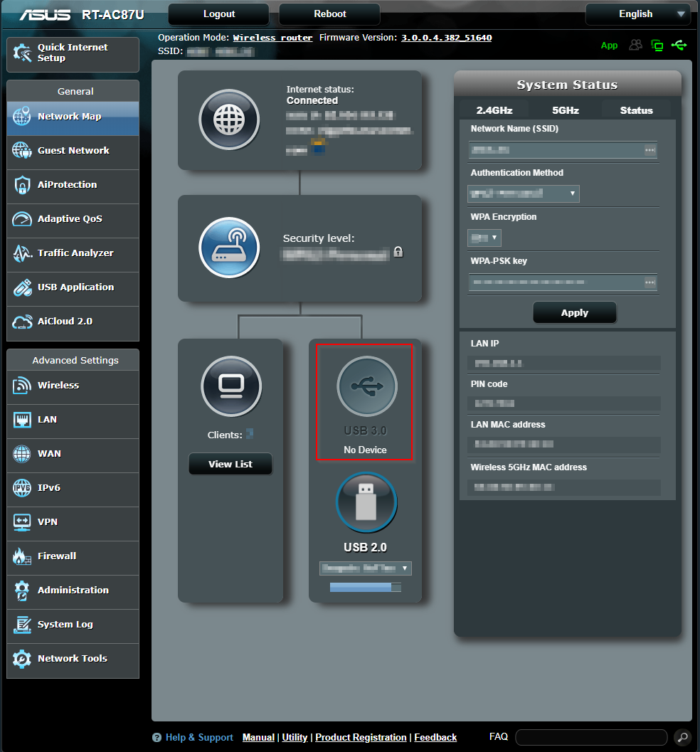Go to Adaptive QoS

tap(73, 220)
